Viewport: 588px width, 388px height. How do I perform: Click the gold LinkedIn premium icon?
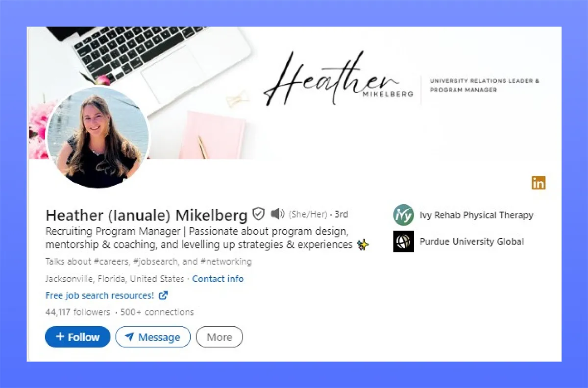539,183
